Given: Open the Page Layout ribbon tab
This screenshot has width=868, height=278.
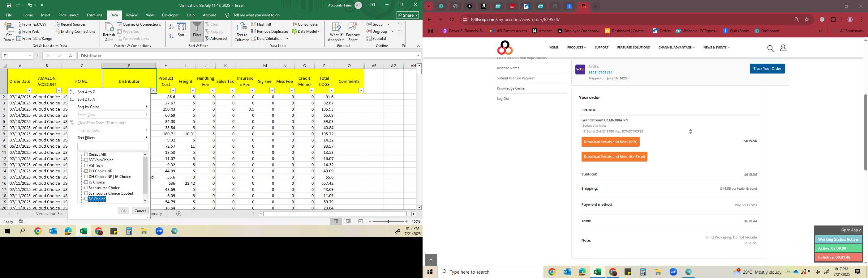Looking at the screenshot, I should 68,15.
